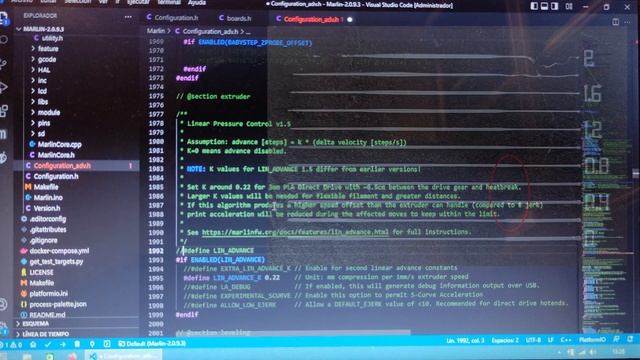Open the Search view in activity bar
The height and width of the screenshot is (360, 640).
tap(4, 40)
